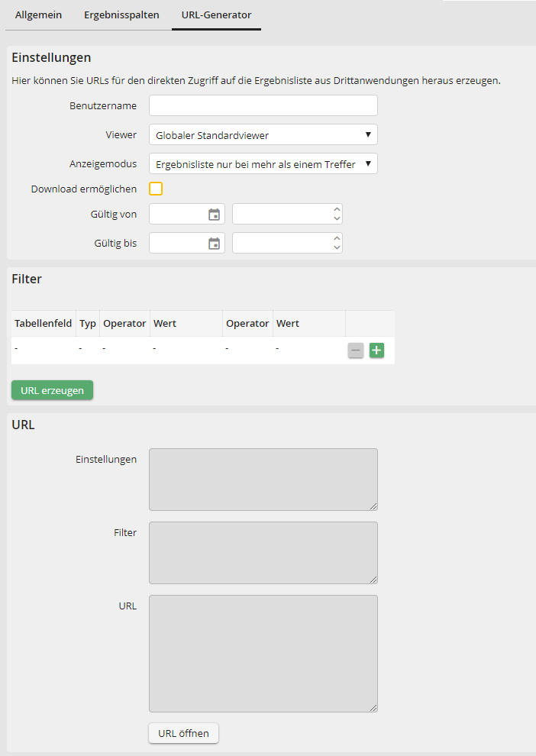Remove the filter row using the minus icon
This screenshot has height=756, width=536.
coord(355,350)
